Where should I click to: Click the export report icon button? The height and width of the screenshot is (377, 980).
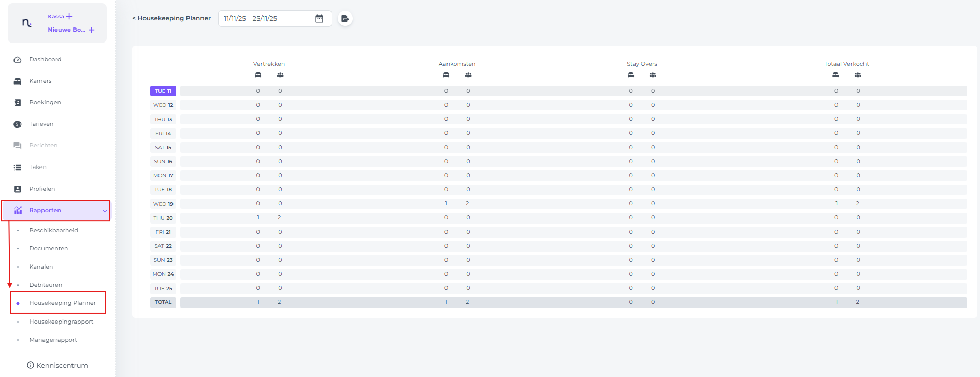345,19
